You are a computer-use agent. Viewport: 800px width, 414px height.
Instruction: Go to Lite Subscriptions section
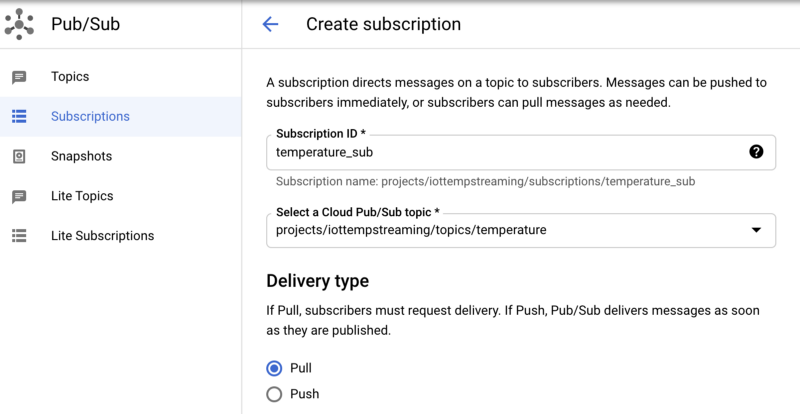(102, 237)
